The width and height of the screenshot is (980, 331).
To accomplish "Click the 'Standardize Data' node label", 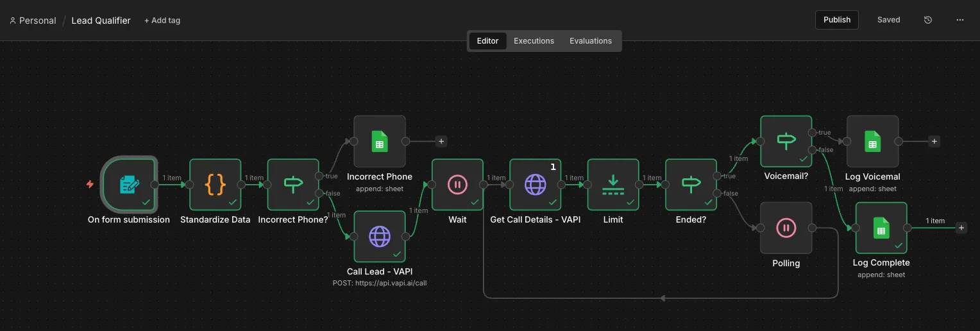I will pos(215,219).
